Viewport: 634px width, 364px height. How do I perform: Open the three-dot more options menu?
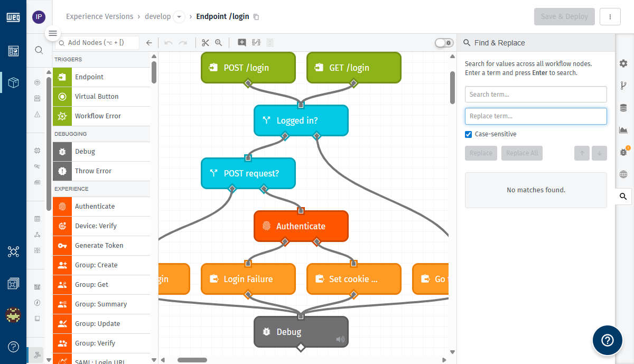tap(610, 16)
